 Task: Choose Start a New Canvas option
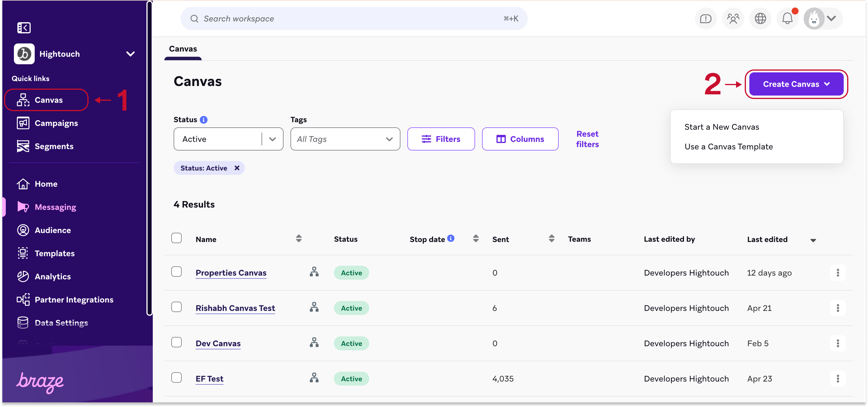(721, 127)
